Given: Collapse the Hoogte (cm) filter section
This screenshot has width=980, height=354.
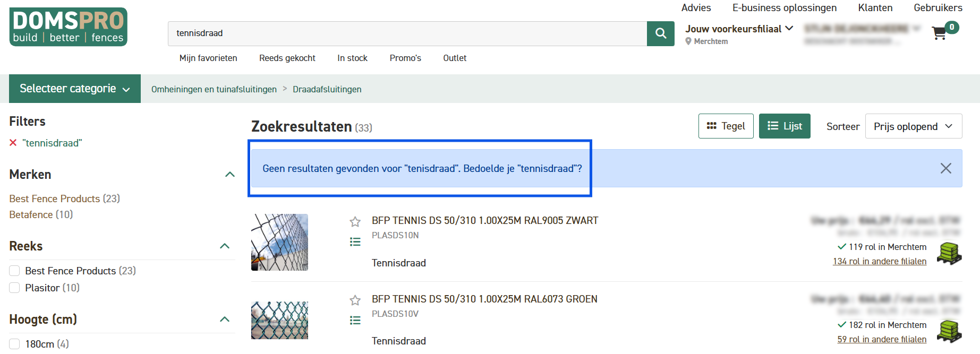Looking at the screenshot, I should tap(225, 320).
